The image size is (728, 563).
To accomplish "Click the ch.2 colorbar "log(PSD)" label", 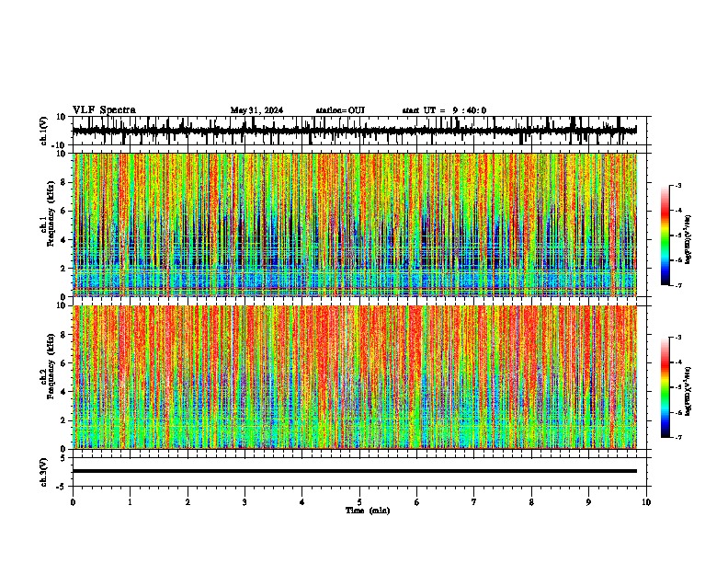I will tap(688, 391).
